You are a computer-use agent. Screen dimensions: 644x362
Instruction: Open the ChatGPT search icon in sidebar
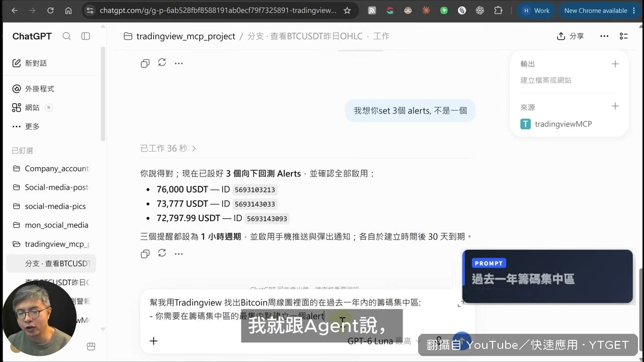coord(66,36)
